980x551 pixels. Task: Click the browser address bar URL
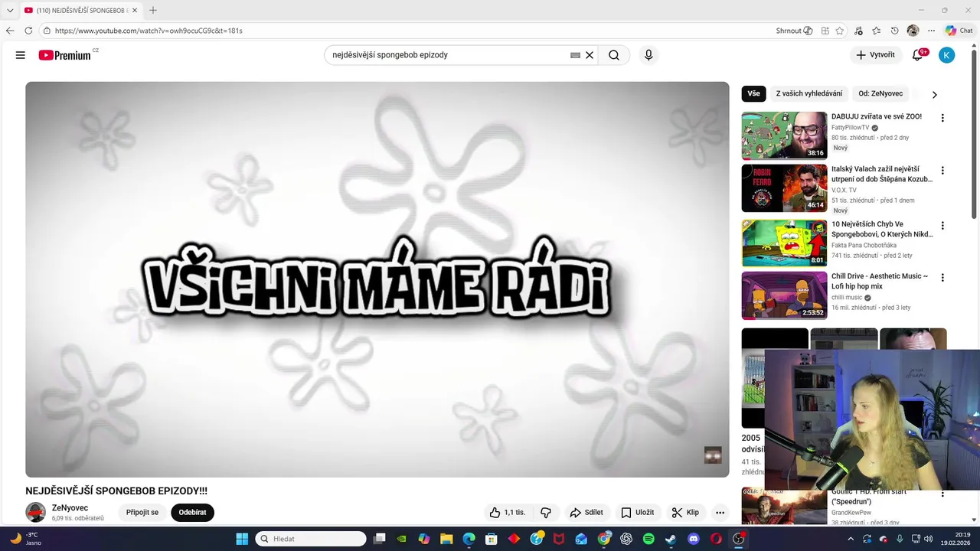[149, 31]
